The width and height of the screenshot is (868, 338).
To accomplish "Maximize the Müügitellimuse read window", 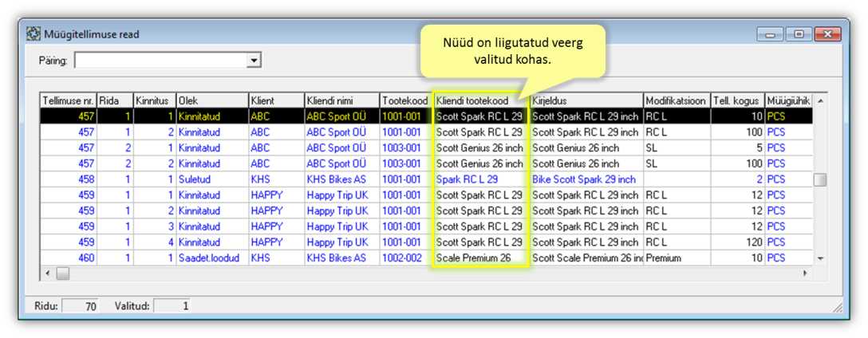I will click(799, 34).
